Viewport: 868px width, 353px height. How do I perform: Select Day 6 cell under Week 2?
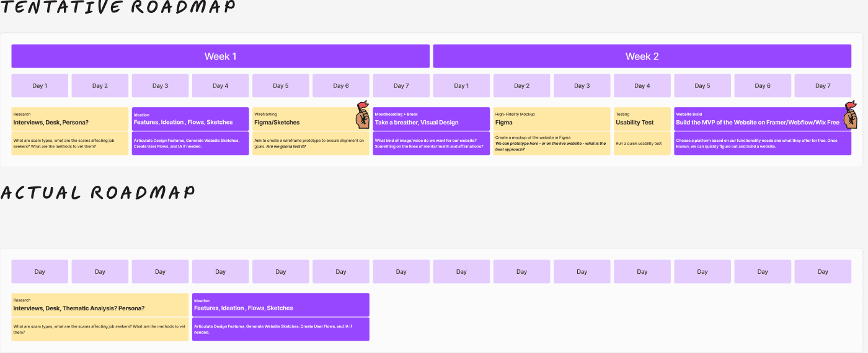click(763, 86)
